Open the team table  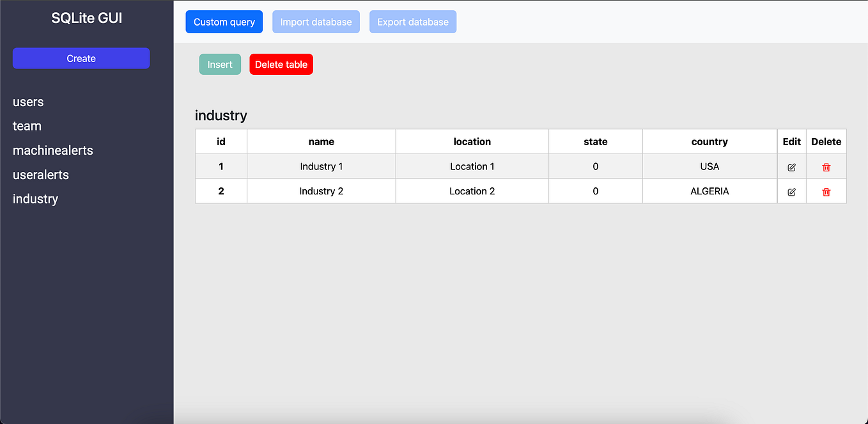click(27, 126)
